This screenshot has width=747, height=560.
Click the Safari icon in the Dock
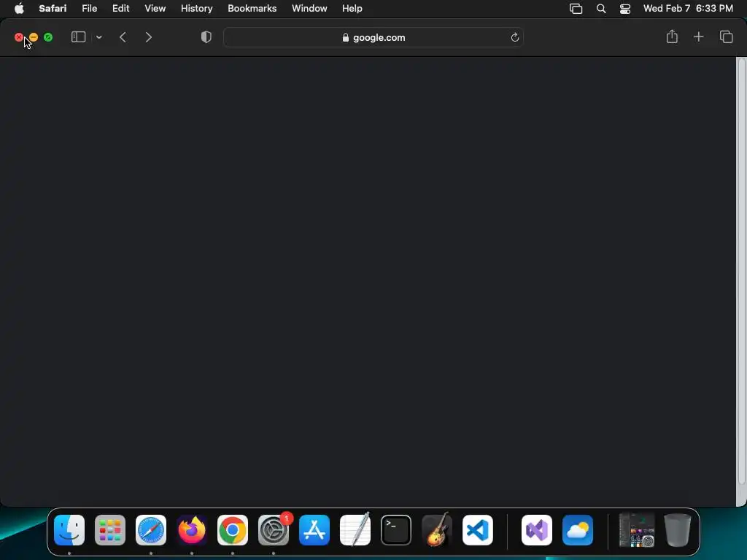tap(151, 530)
